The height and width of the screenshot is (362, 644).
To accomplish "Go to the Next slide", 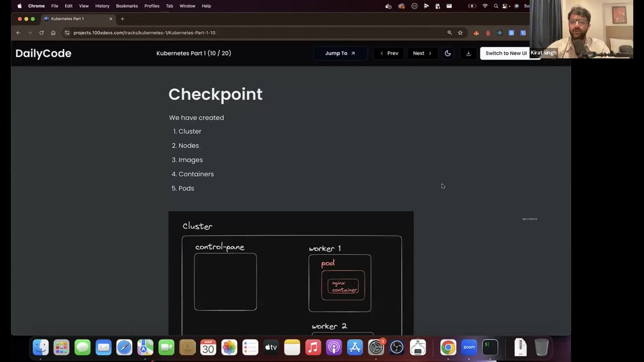I will pos(422,53).
